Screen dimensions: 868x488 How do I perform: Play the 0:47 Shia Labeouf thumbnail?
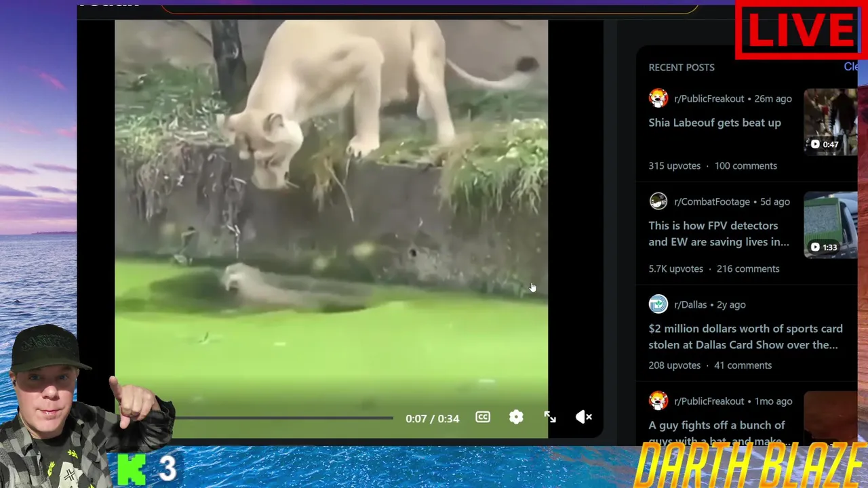click(830, 122)
